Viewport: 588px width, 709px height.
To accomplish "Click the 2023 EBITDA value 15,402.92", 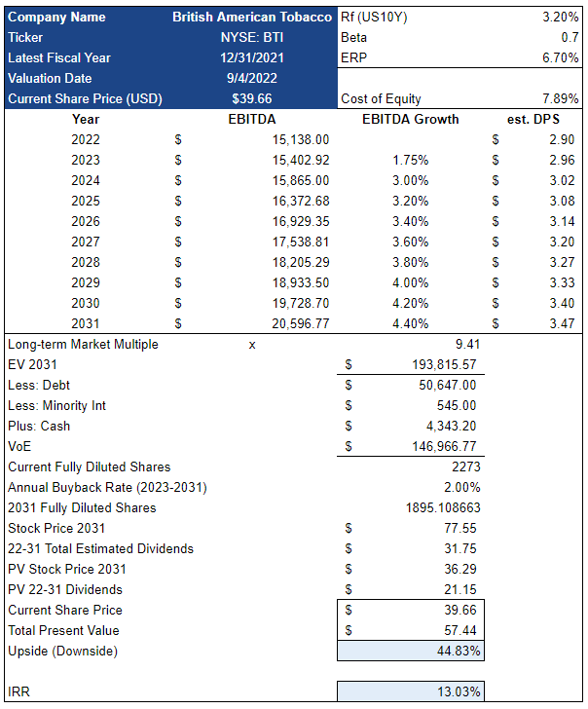I will pos(301,160).
